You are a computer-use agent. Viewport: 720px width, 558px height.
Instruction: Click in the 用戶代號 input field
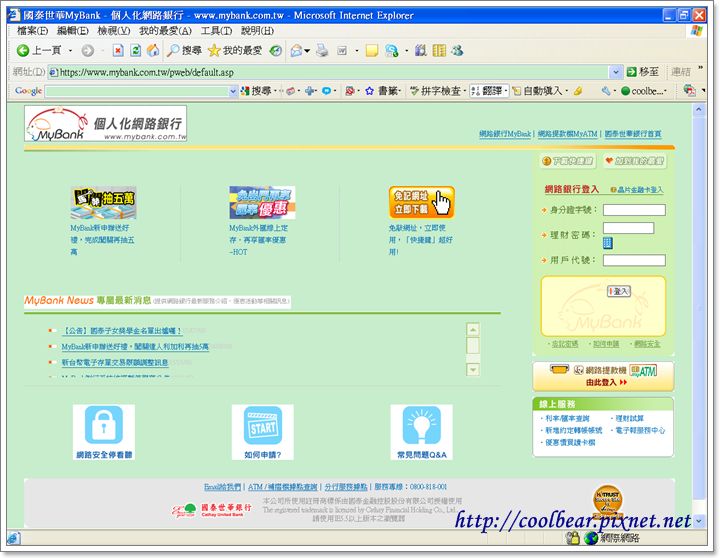pyautogui.click(x=634, y=260)
